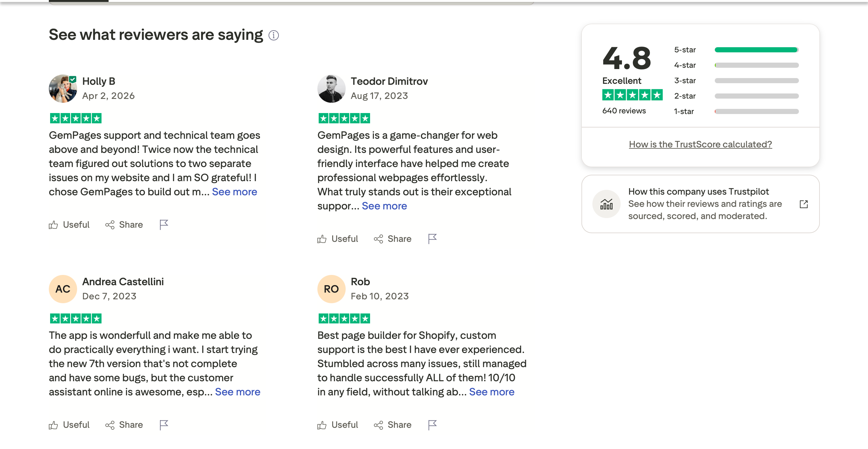Report Rob's review with flag icon
868x449 pixels.
432,425
